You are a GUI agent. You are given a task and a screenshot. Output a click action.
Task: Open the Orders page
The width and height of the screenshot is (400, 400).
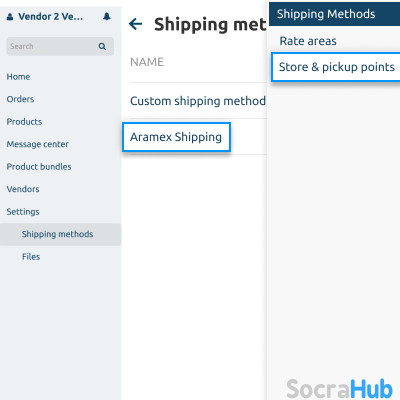pos(20,99)
